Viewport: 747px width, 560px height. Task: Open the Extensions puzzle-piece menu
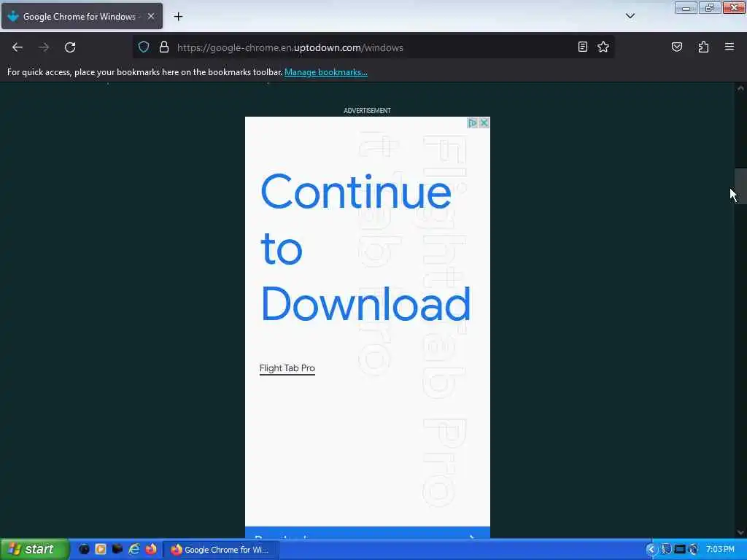click(703, 47)
